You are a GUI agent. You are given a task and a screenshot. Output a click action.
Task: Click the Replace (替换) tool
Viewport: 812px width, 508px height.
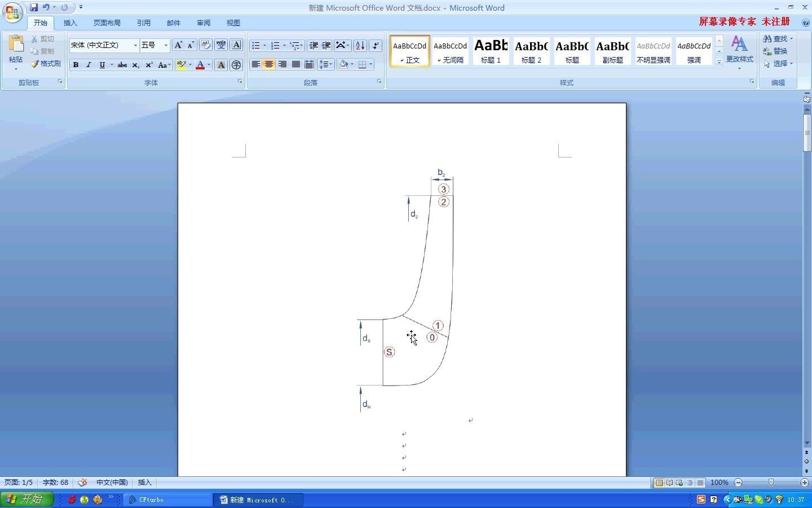pos(775,51)
